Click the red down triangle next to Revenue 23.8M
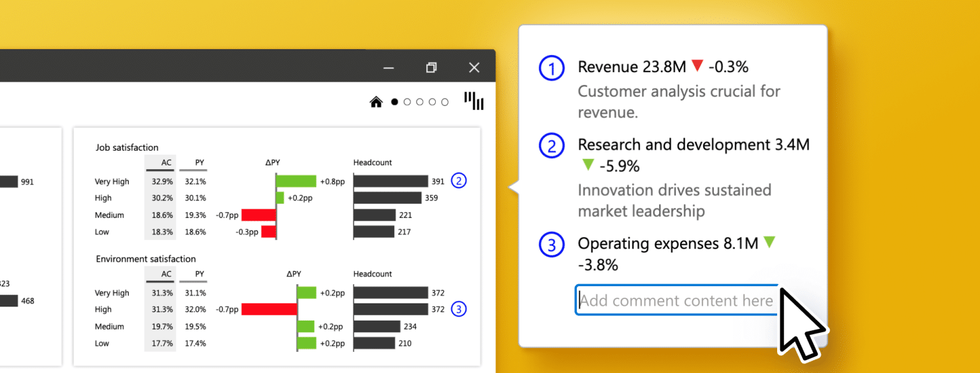Screen dimensions: 980x373 click(697, 66)
